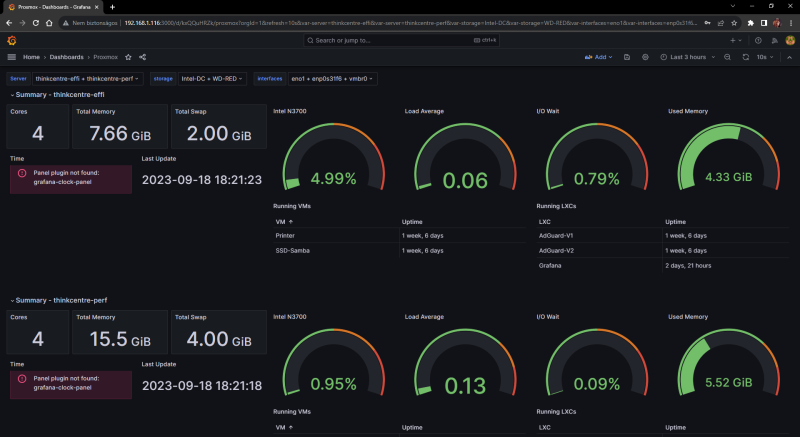Image resolution: width=800 pixels, height=437 pixels.
Task: Star the Proxmox dashboard as favorite
Action: pos(129,57)
